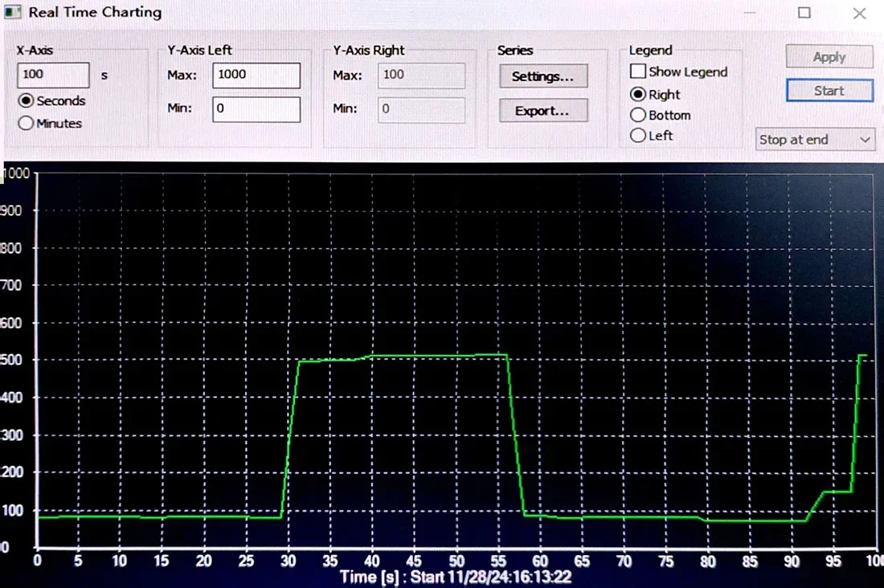Image resolution: width=884 pixels, height=588 pixels.
Task: Click the Start button
Action: [829, 91]
